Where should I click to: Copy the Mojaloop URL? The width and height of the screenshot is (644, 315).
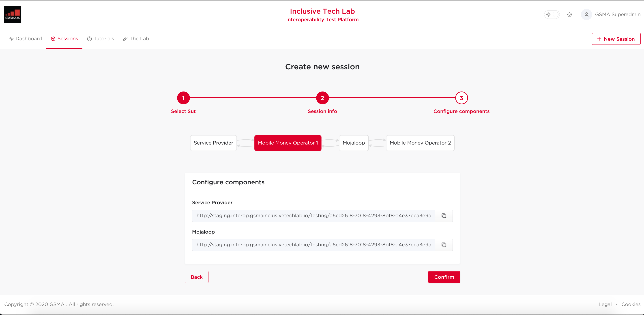[444, 245]
